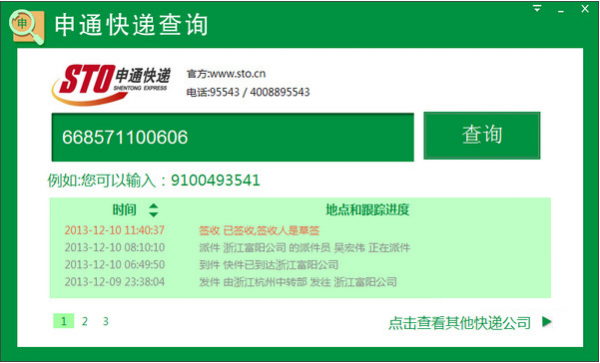The width and height of the screenshot is (600, 363).
Task: Click the arrow next to other couriers link
Action: [546, 322]
